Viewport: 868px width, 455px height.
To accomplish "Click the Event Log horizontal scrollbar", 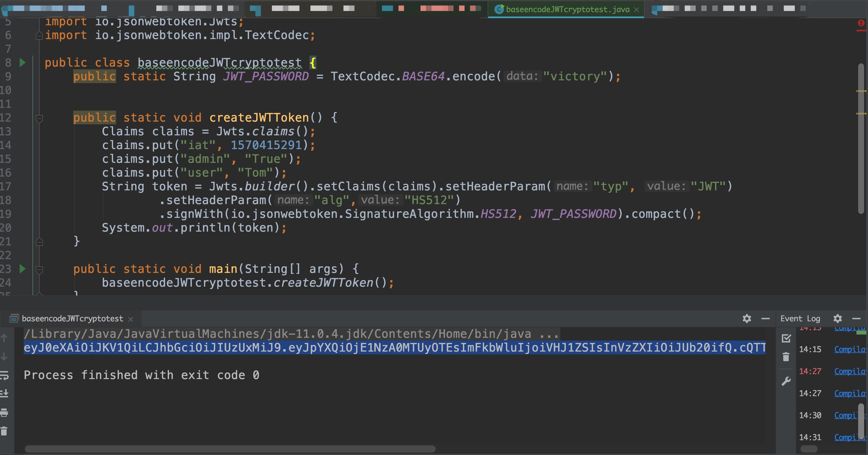I will coord(809,449).
